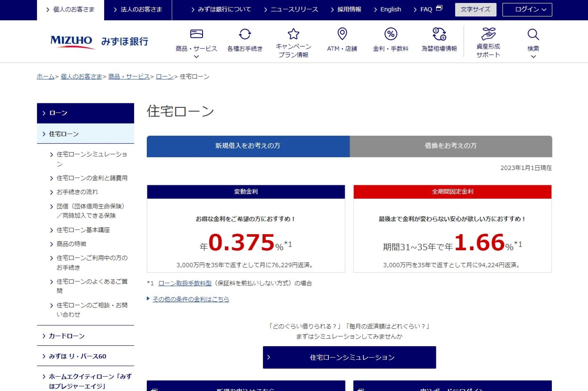Click the 2023年1月1日現在 date text

coord(526,168)
